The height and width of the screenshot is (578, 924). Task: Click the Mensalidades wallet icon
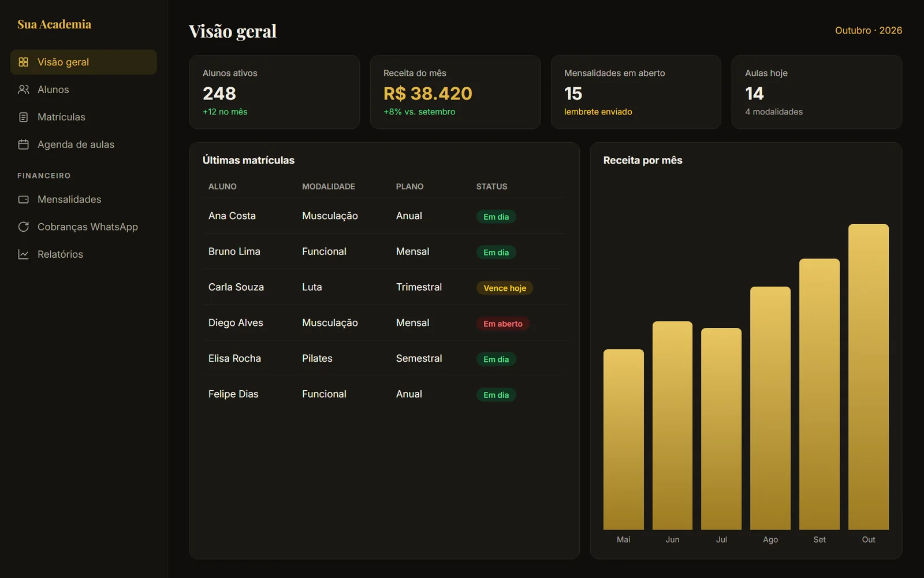[23, 199]
